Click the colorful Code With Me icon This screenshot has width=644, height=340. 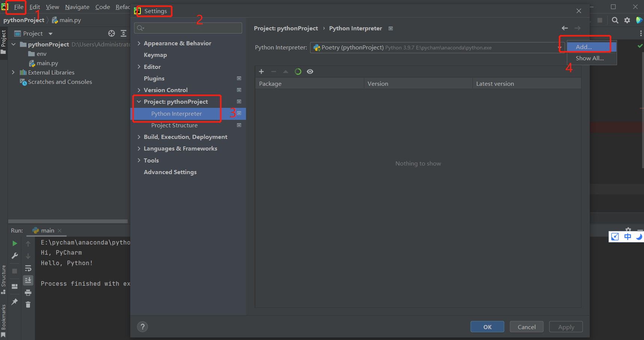click(x=639, y=20)
